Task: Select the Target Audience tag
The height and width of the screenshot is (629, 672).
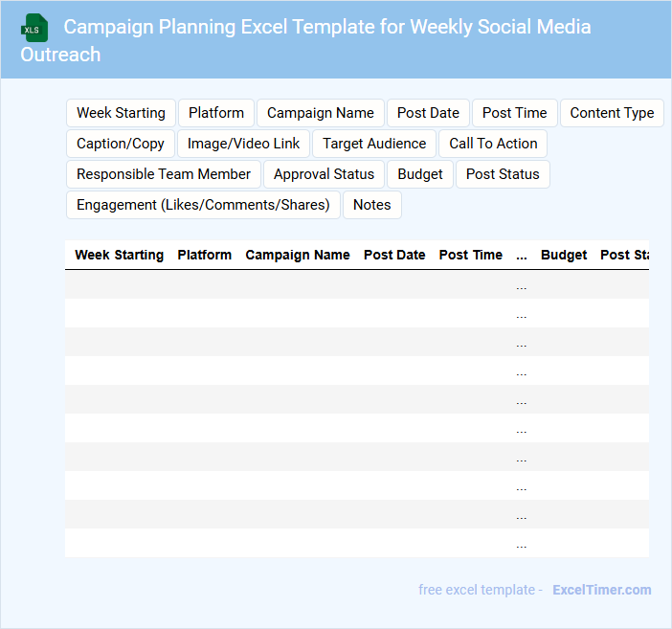Action: (374, 144)
